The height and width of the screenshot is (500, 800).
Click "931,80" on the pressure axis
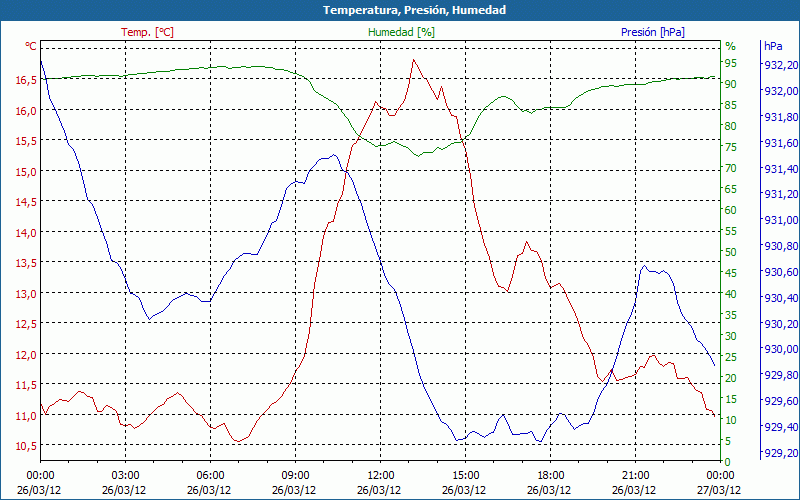pos(781,117)
